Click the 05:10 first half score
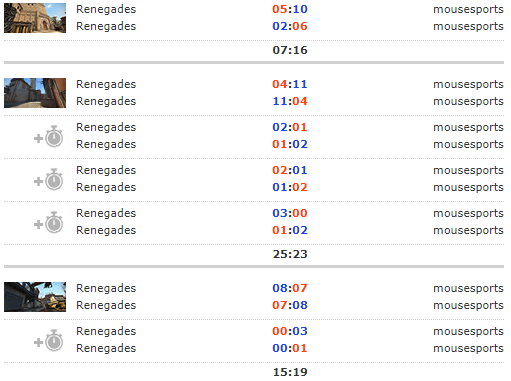Viewport: 511px width, 381px height. point(290,9)
